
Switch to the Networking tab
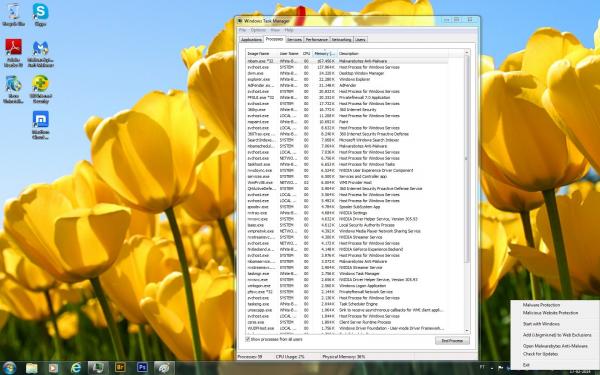coord(341,39)
